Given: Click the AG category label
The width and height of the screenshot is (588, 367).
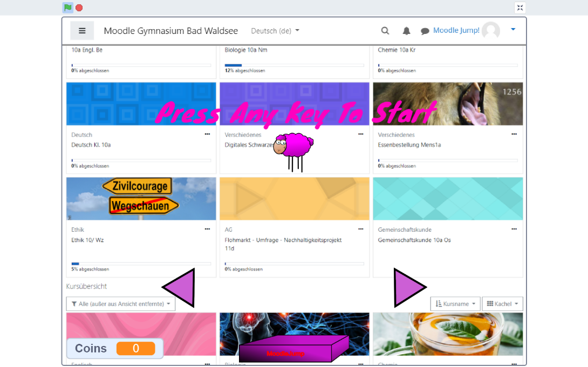Looking at the screenshot, I should click(228, 230).
